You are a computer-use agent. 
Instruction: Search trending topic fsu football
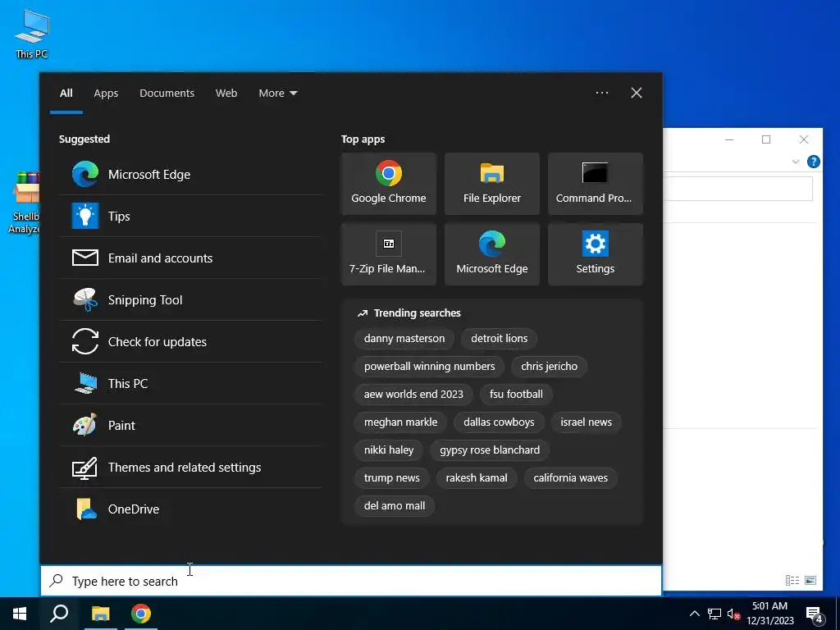click(x=516, y=395)
